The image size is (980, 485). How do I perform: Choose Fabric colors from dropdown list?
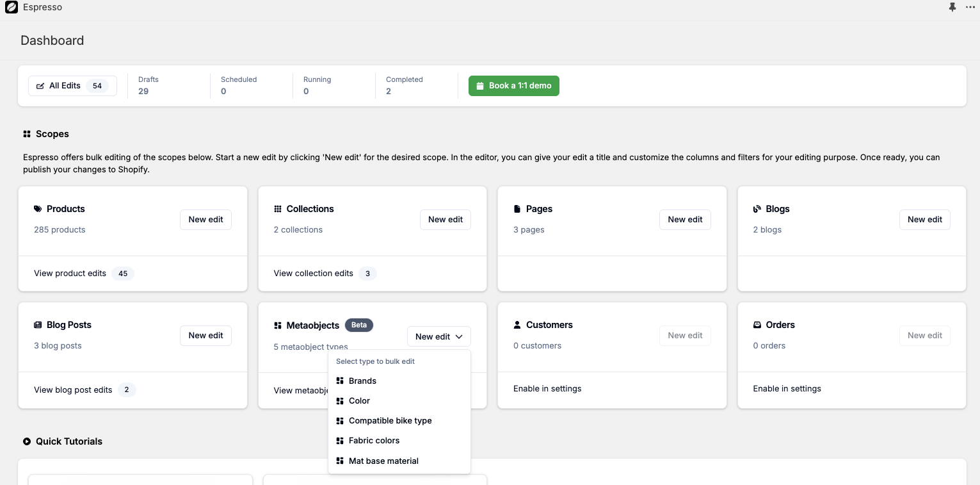[x=374, y=440]
